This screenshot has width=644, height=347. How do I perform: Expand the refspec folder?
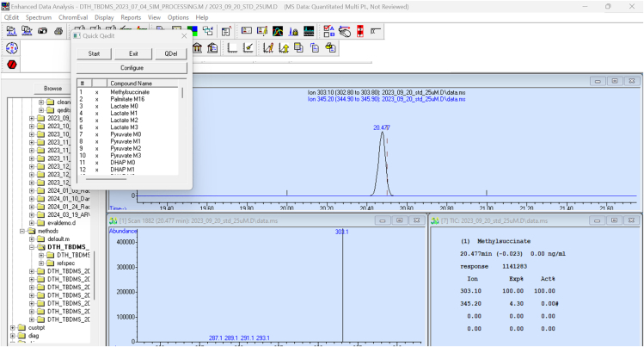(x=41, y=263)
